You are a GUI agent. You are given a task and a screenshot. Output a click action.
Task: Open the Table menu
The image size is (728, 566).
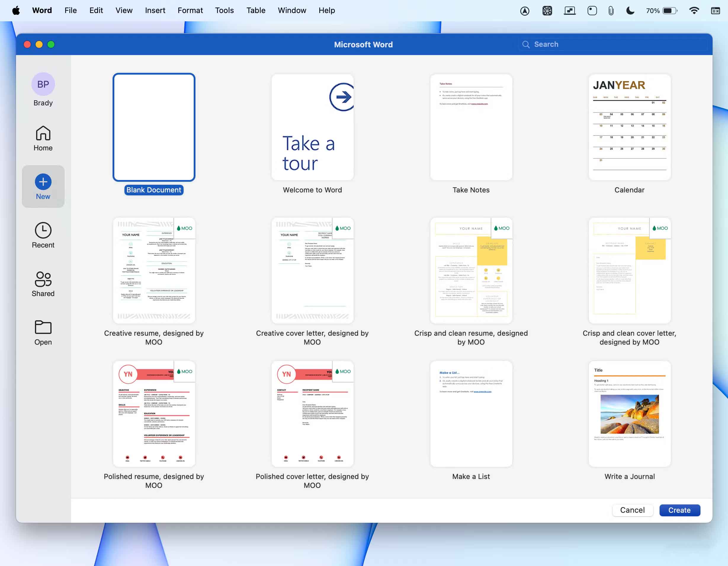click(x=256, y=11)
